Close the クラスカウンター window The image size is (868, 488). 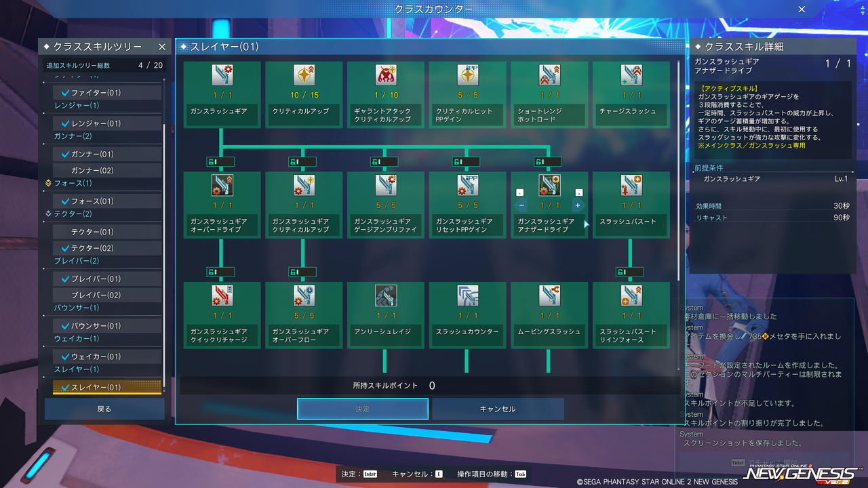pos(802,9)
